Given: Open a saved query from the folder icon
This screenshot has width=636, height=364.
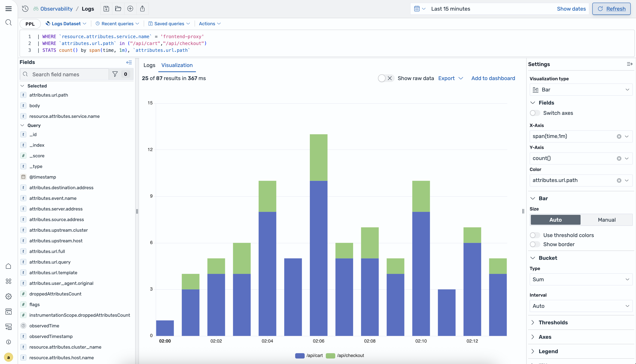Looking at the screenshot, I should pyautogui.click(x=118, y=9).
